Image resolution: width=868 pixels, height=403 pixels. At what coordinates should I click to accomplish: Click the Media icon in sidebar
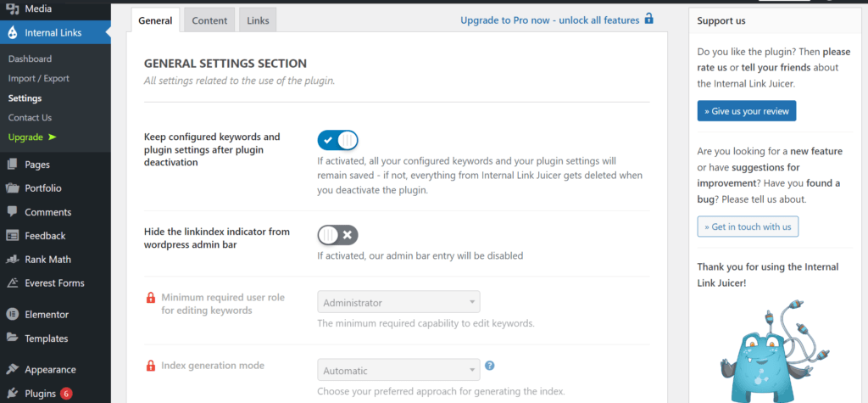[x=12, y=8]
